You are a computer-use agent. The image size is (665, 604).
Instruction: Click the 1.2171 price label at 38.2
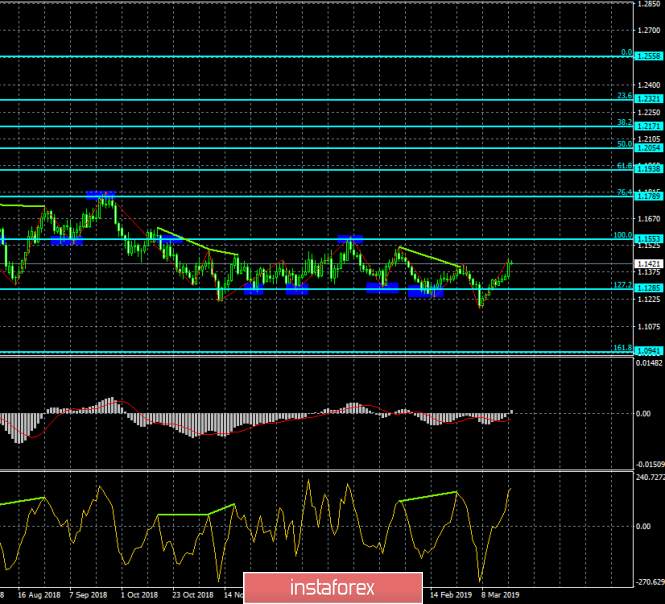tap(648, 126)
